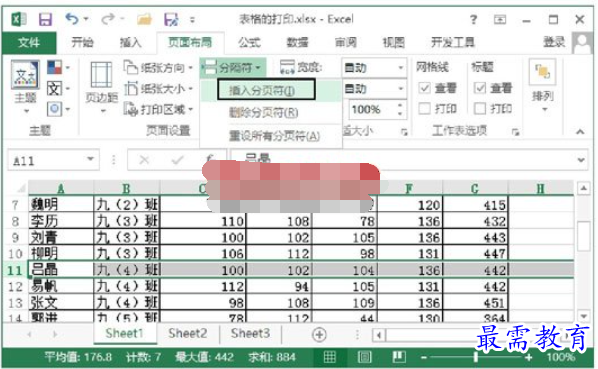Click the Arrange (排列) icon
The width and height of the screenshot is (598, 369).
542,72
